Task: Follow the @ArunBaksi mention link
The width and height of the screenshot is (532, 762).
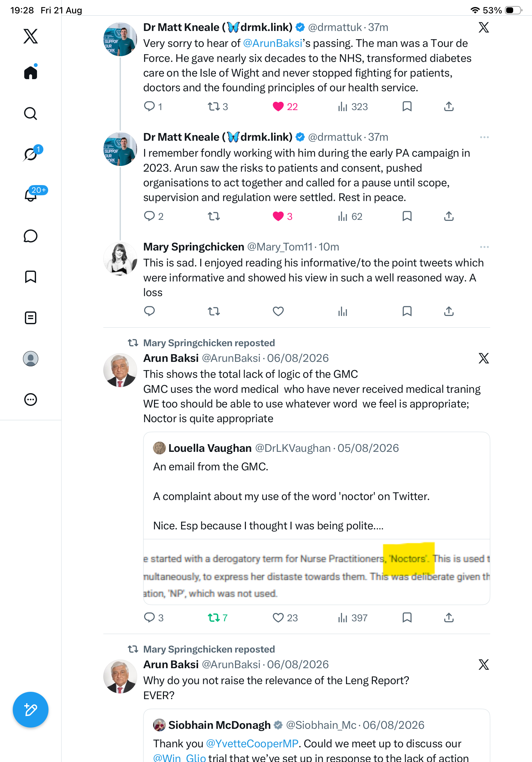Action: point(272,43)
